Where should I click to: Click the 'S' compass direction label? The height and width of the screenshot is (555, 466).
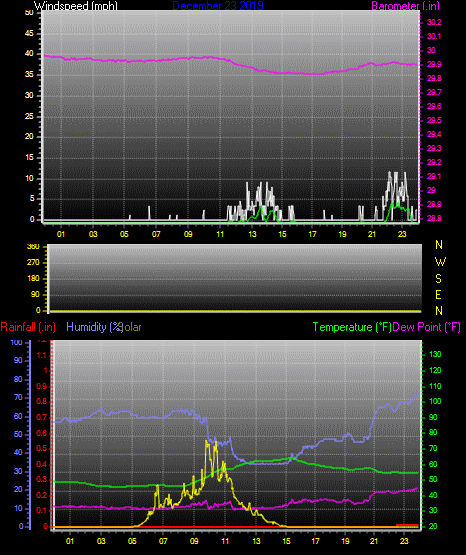(438, 279)
